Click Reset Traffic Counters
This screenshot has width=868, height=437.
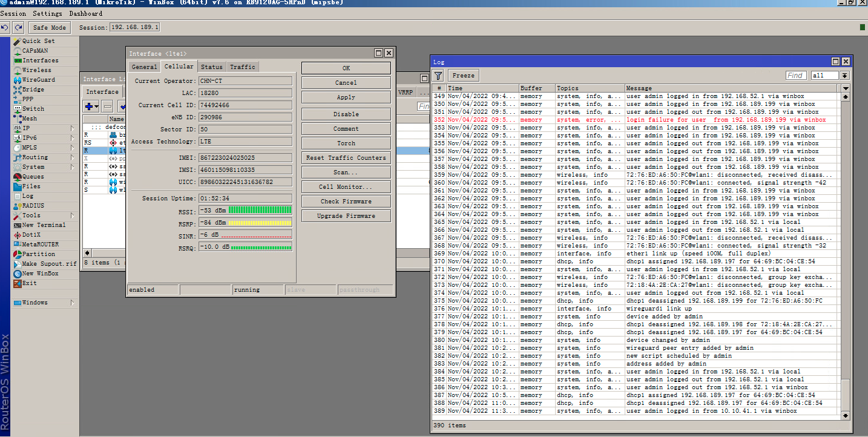pos(346,158)
